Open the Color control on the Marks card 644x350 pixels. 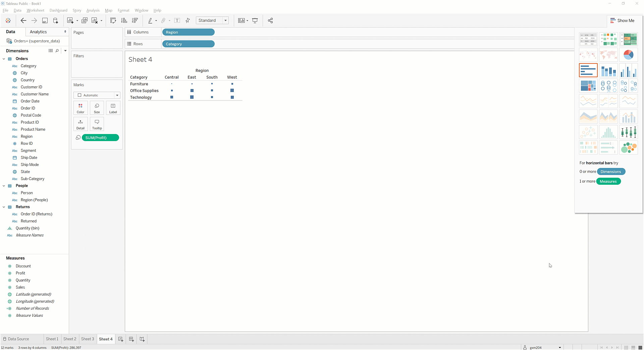tap(80, 108)
